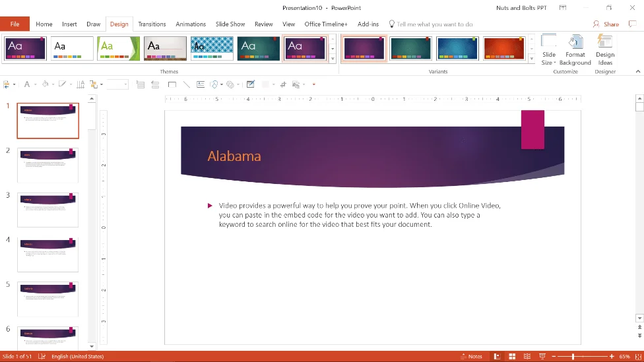The image size is (644, 362).
Task: Click the crop tool icon
Action: point(283,84)
